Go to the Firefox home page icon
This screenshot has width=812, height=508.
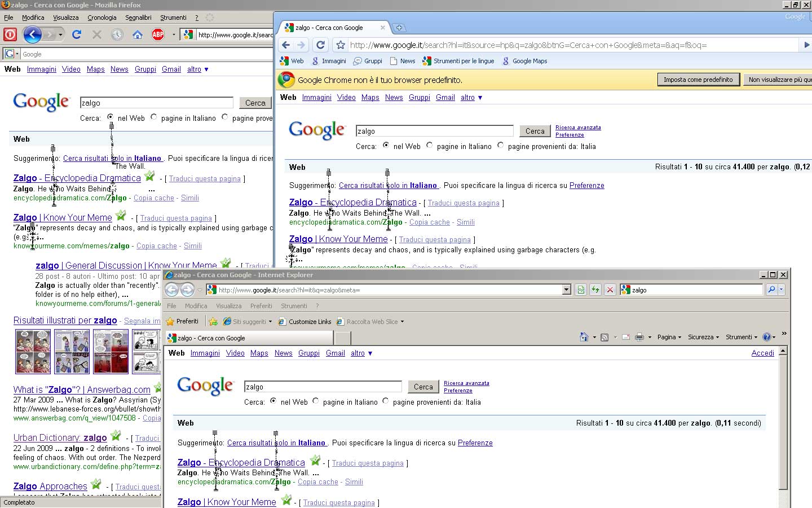(x=138, y=34)
